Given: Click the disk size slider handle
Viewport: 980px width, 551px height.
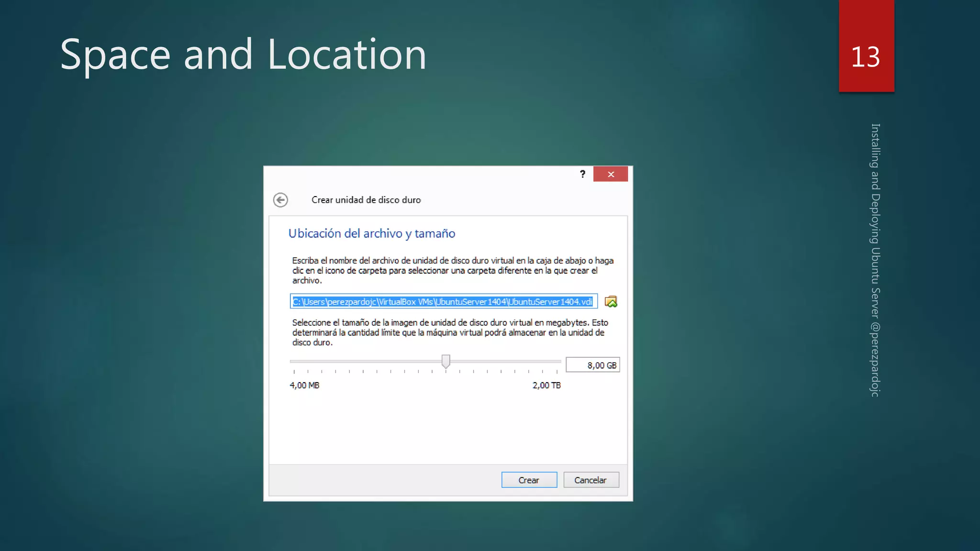Looking at the screenshot, I should [445, 361].
